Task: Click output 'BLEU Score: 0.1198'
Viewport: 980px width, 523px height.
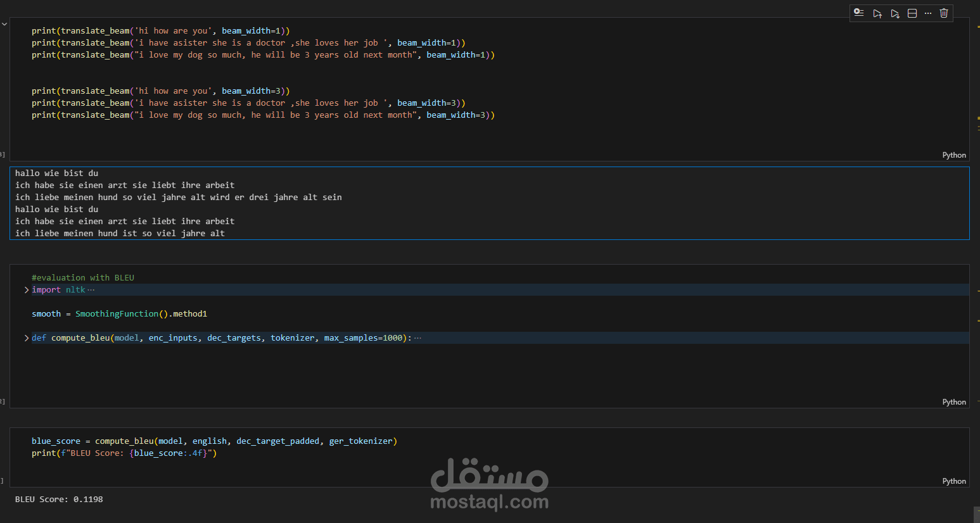Action: point(59,500)
